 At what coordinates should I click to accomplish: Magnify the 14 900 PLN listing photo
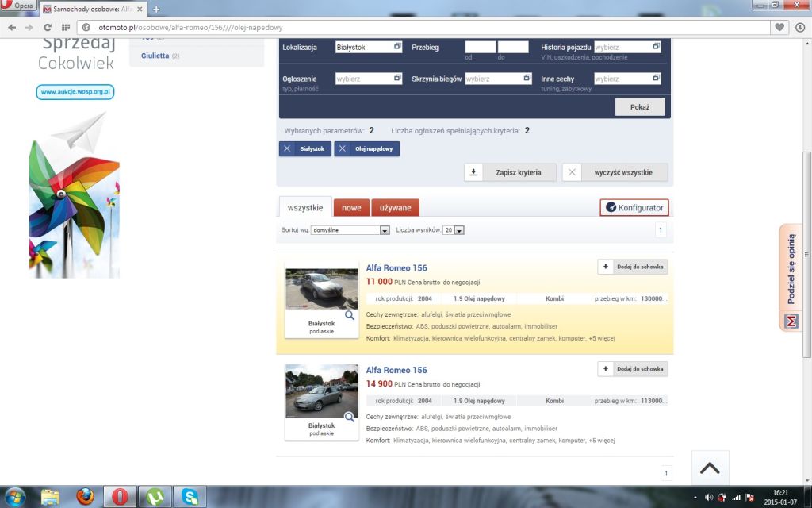pos(350,418)
